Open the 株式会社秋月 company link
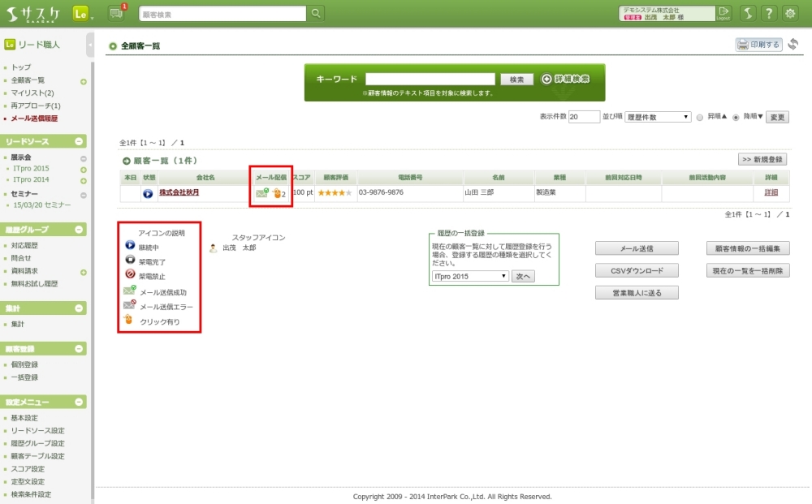This screenshot has width=812, height=504. [179, 193]
